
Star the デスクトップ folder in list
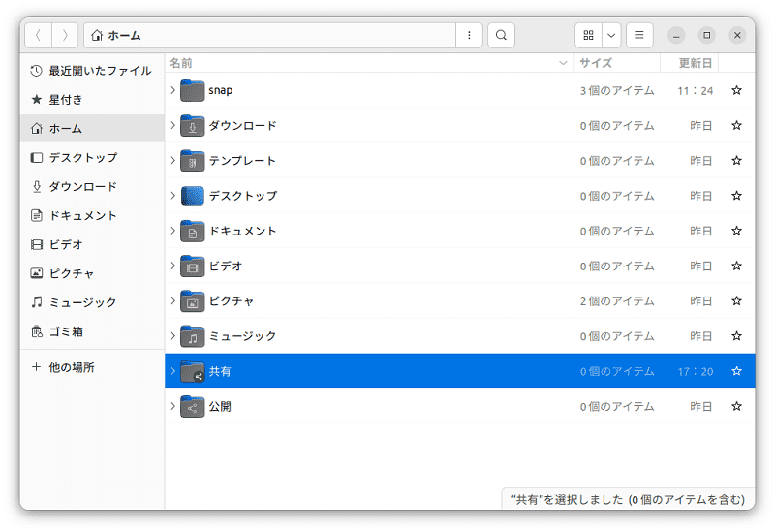[736, 196]
